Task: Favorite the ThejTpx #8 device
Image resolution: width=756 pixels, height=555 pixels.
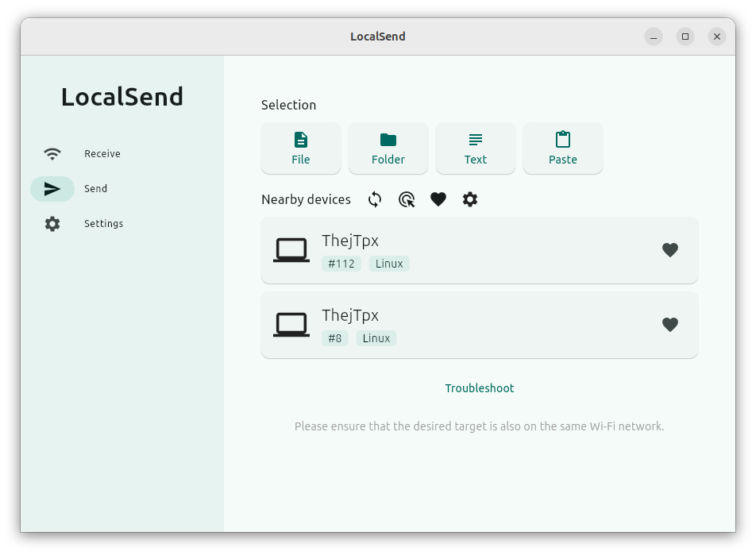Action: click(669, 325)
